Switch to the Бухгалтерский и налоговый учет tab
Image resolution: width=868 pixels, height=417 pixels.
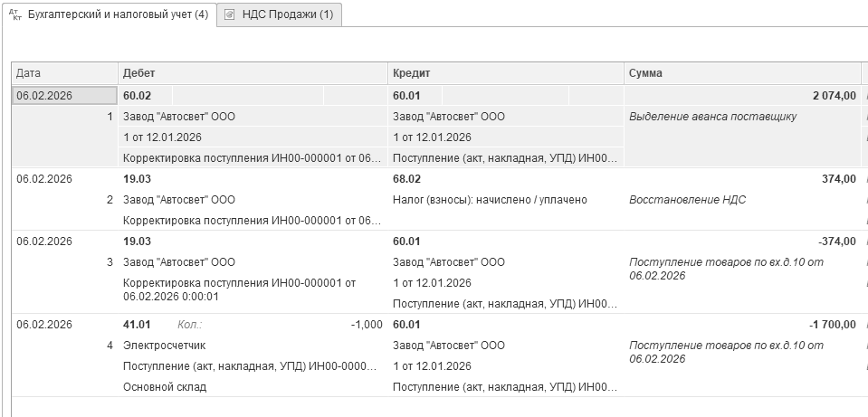point(118,14)
